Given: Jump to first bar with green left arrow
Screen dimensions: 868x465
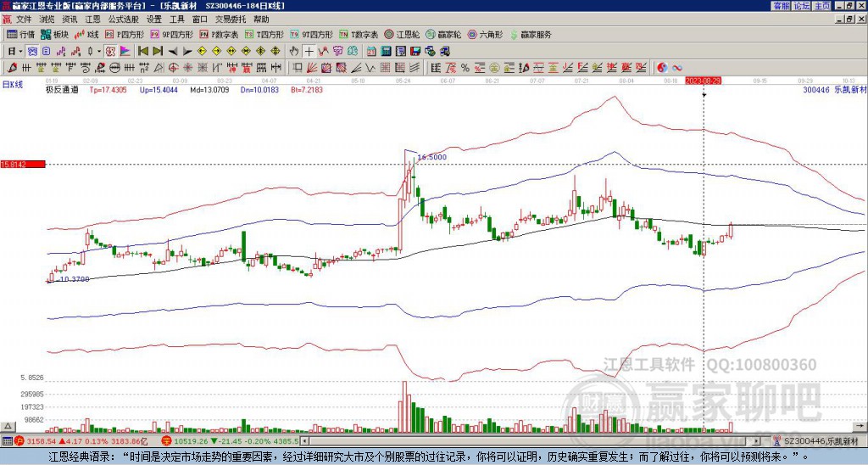Looking at the screenshot, I should (x=142, y=52).
